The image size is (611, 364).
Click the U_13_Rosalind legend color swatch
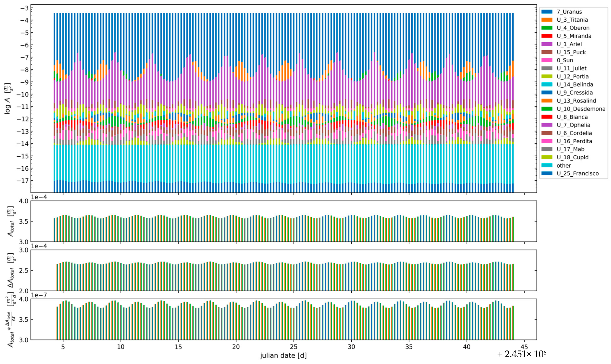click(547, 101)
